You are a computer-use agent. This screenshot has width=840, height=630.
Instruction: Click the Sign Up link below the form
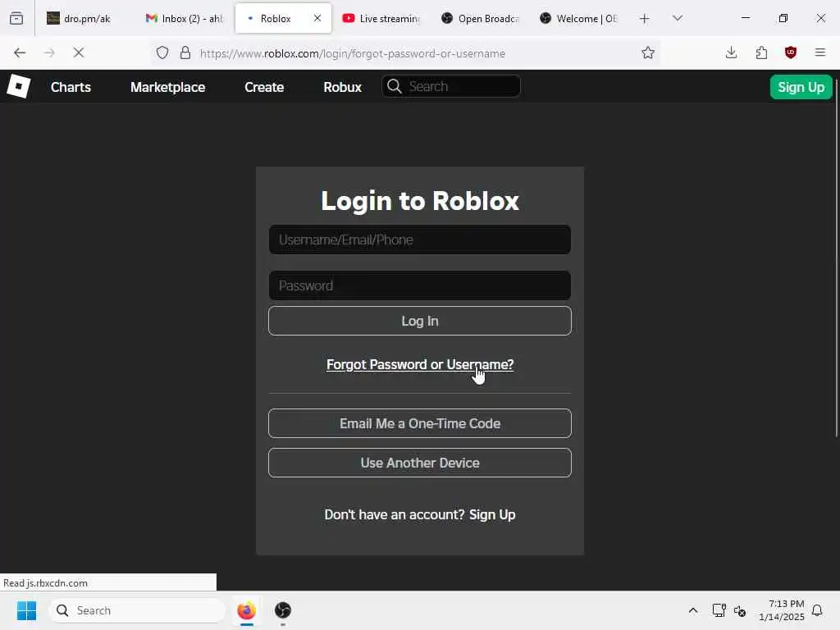click(x=492, y=514)
